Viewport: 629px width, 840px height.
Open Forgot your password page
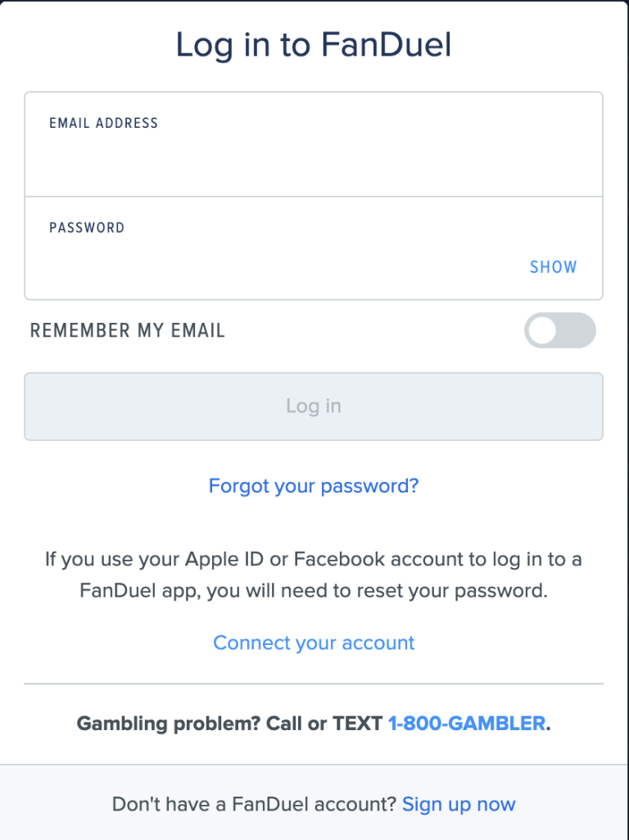[x=314, y=485]
